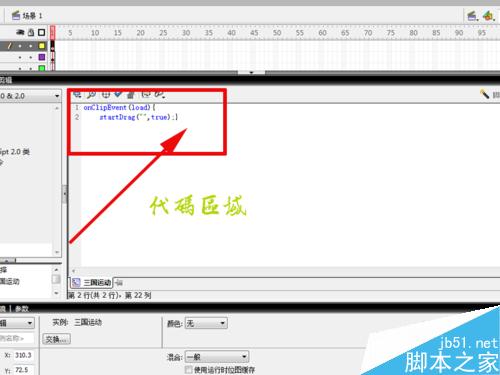Click code line startDrag("",true);}
Image resolution: width=500 pixels, height=375 pixels.
coord(139,117)
